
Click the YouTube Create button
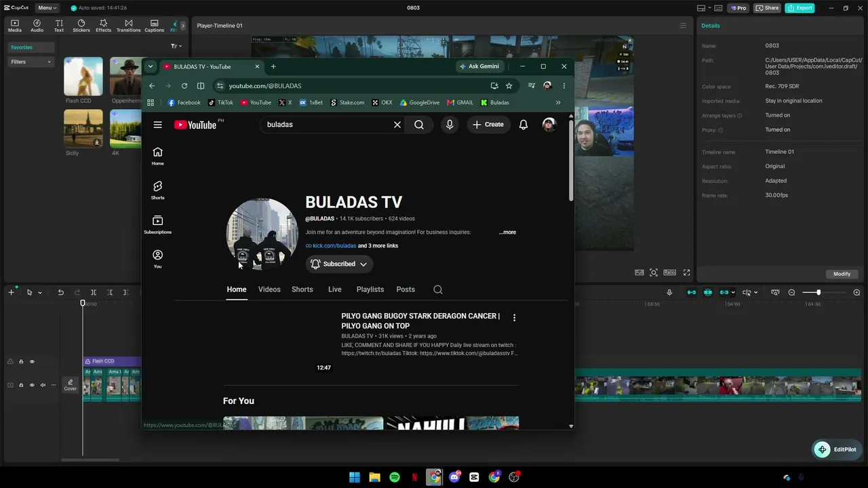tap(488, 125)
